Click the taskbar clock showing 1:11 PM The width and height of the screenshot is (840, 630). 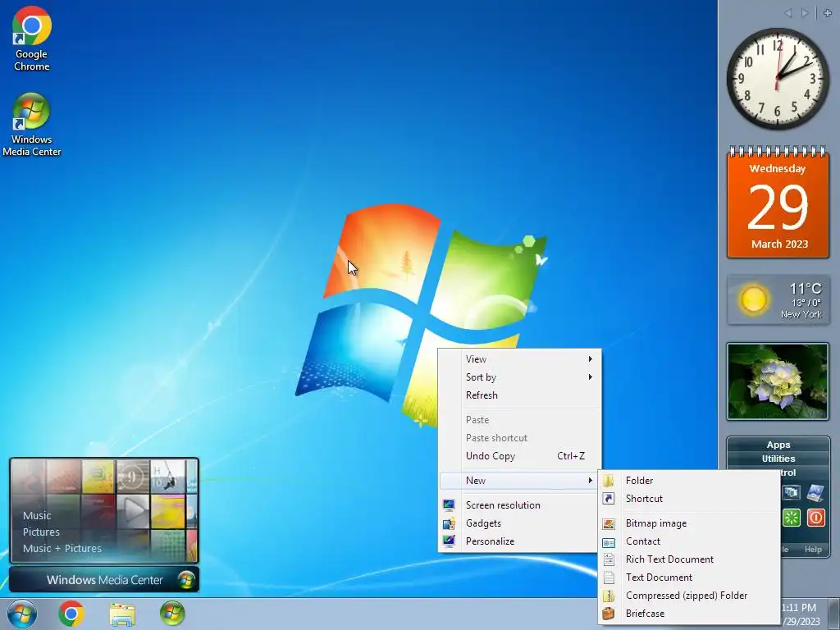801,614
